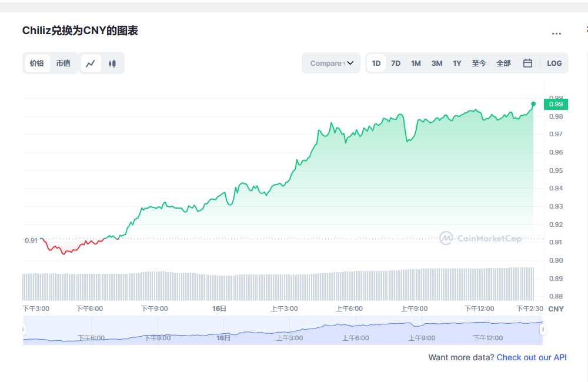Click the 上午9:00 label on the main axis
Screen dimensions: 588x382
tap(414, 309)
